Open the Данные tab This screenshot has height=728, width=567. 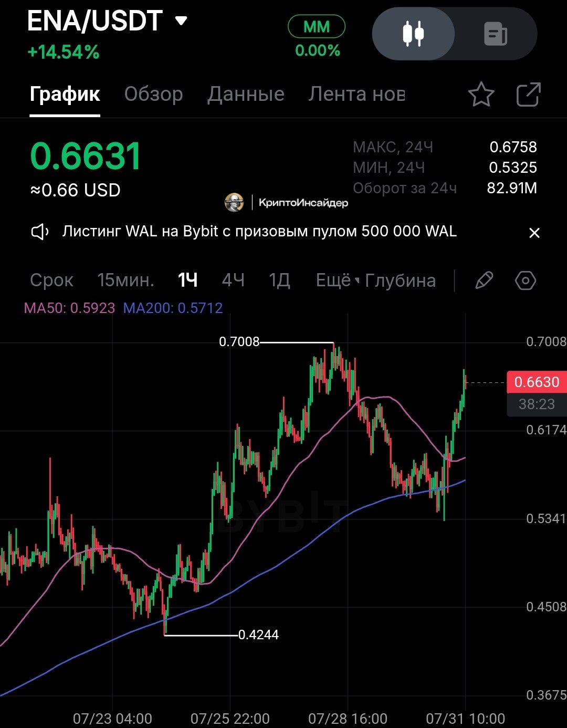click(x=246, y=95)
